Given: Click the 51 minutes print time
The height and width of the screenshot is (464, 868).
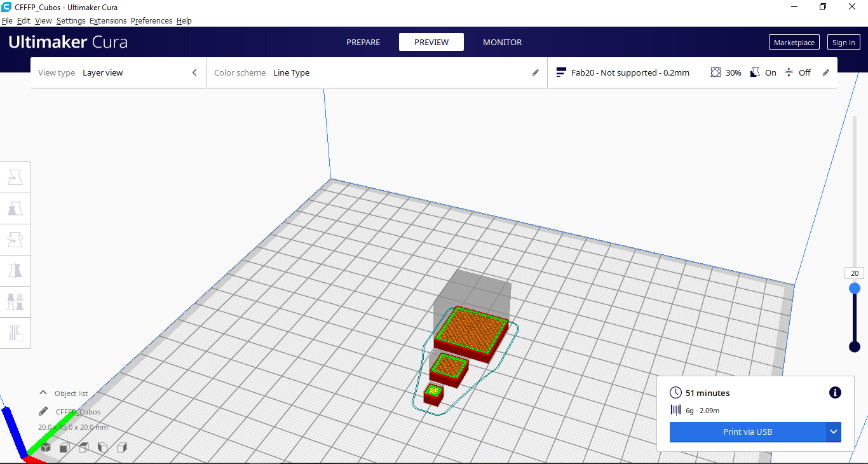Looking at the screenshot, I should tap(708, 393).
